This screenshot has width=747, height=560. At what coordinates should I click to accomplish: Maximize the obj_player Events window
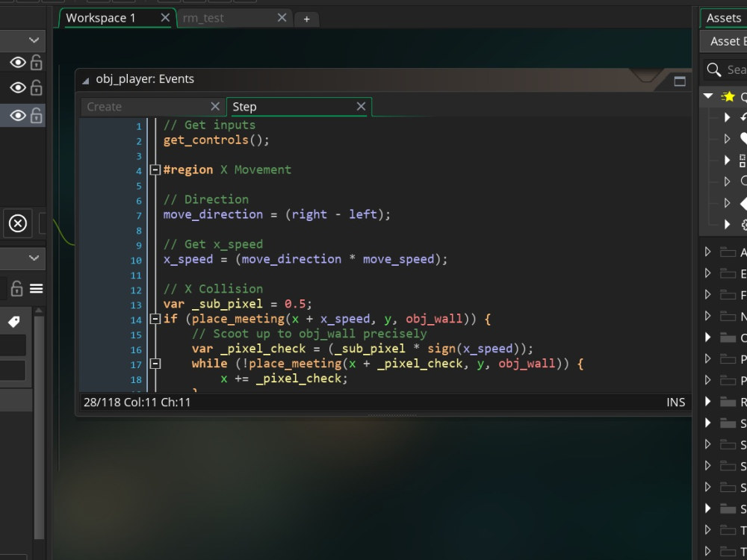(x=680, y=81)
